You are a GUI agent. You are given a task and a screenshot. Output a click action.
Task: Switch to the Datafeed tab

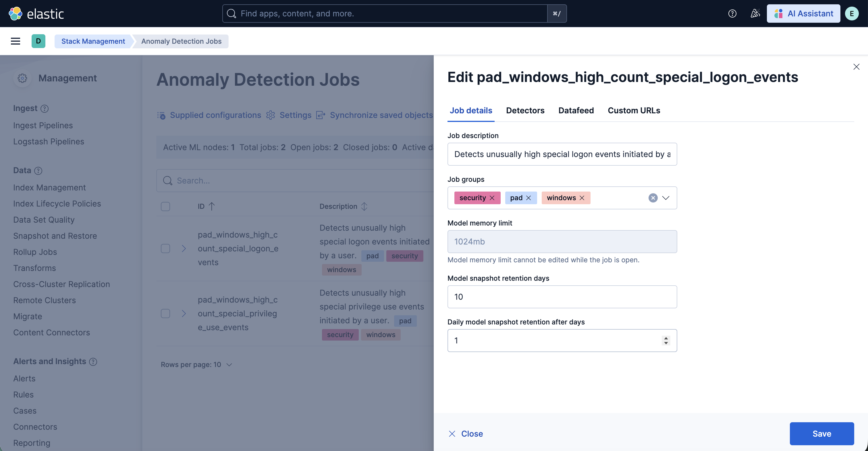click(576, 110)
